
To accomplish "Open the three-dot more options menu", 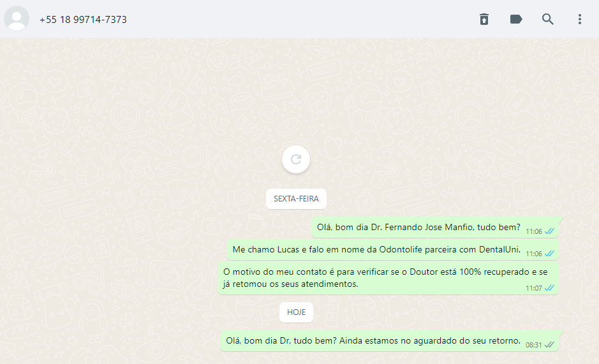I will point(579,19).
